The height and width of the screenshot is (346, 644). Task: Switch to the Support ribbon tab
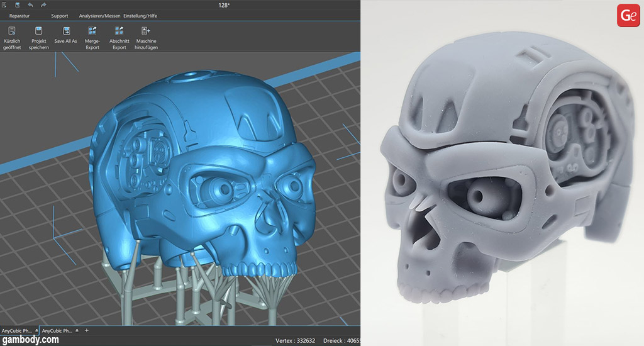(60, 16)
